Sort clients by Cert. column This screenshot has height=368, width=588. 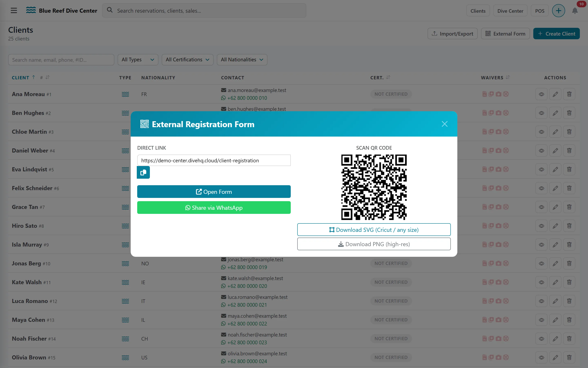tap(380, 78)
